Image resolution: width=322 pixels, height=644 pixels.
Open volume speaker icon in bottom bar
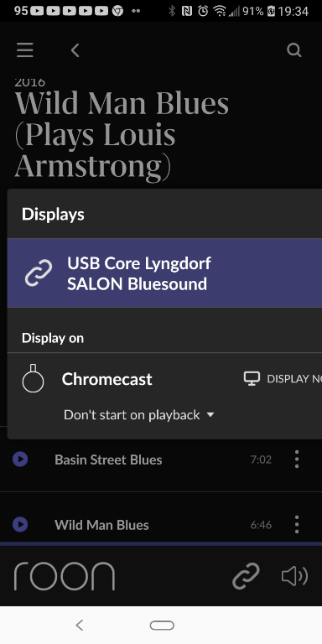294,576
